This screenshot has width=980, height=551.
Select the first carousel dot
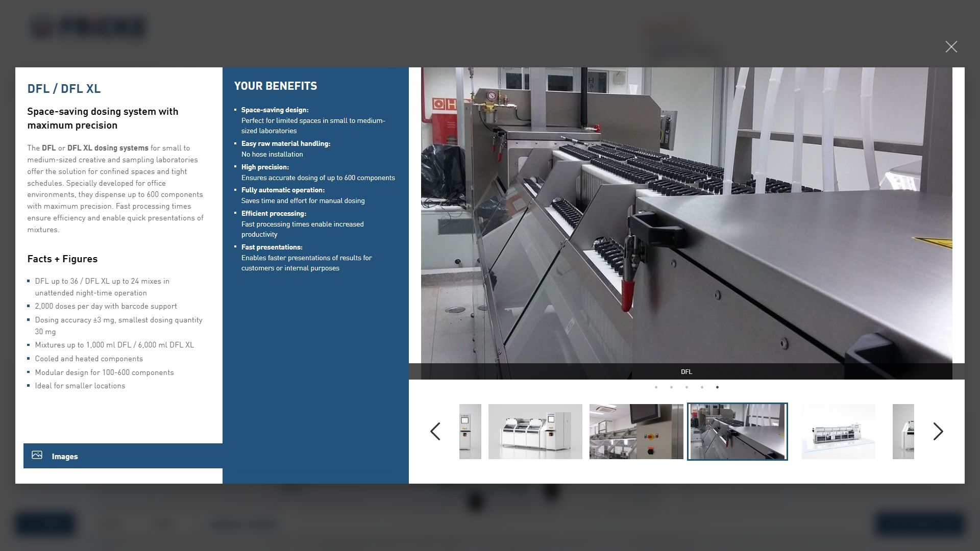pos(656,387)
